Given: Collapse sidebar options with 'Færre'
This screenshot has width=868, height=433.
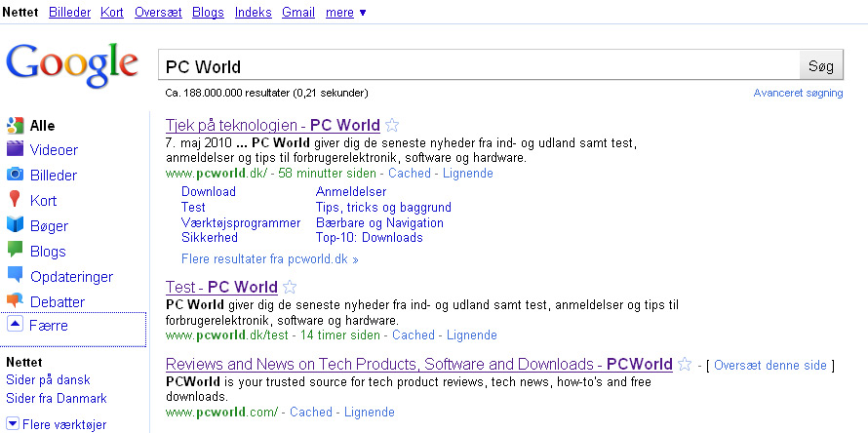Looking at the screenshot, I should 48,325.
